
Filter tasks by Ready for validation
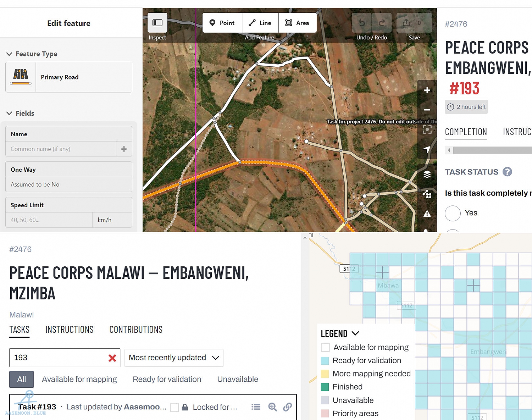point(167,379)
